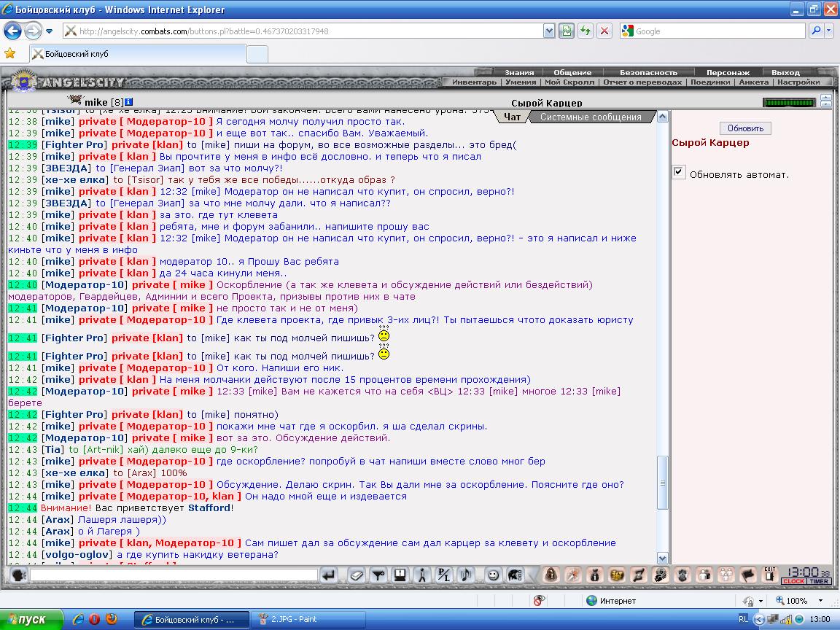The width and height of the screenshot is (840, 630).
Task: Switch to Системные сообщения tab
Action: pos(591,117)
